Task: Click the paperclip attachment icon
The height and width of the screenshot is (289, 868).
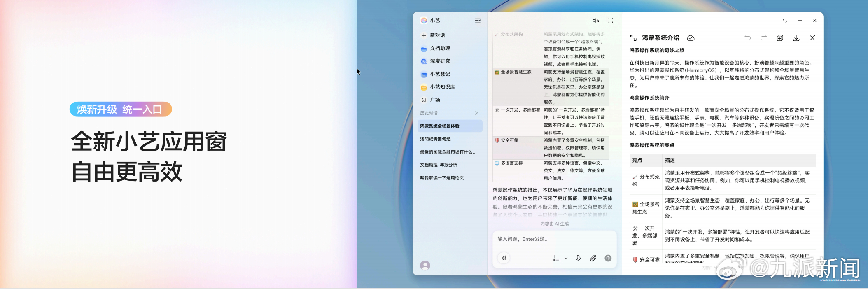Action: click(593, 258)
